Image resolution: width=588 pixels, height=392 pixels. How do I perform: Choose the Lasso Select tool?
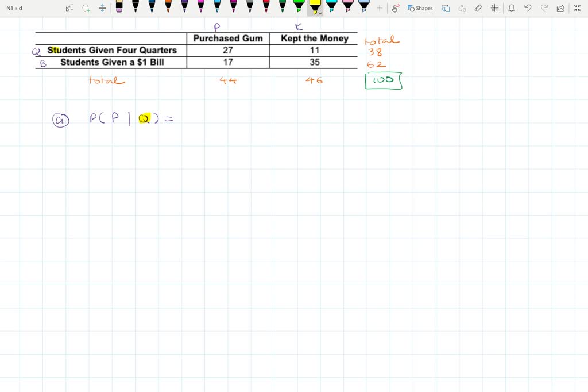coord(86,8)
